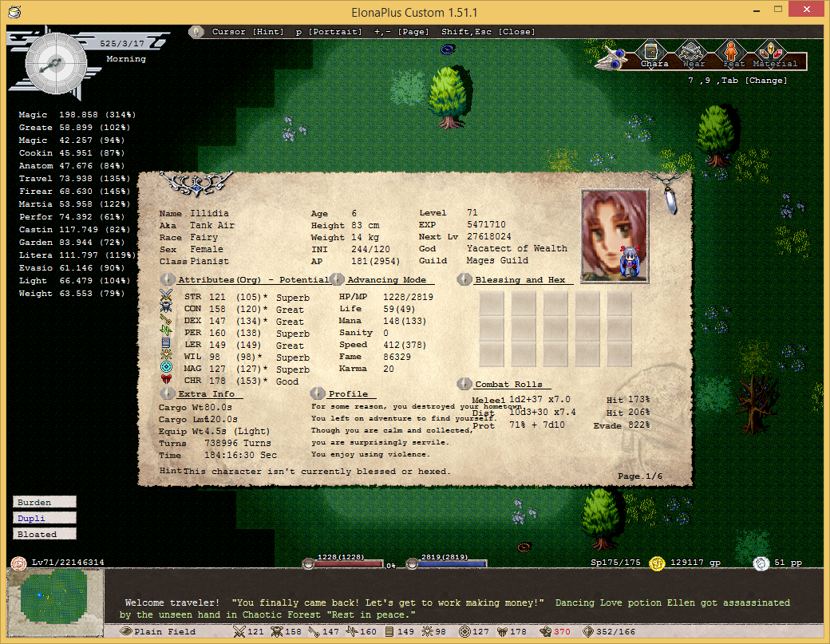
Task: Click the Attributes section header bullet
Action: [168, 279]
